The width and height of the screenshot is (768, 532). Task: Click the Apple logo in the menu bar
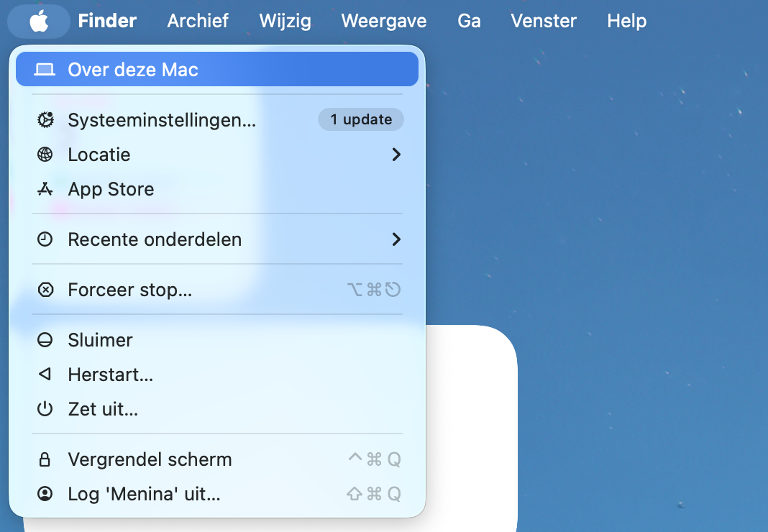pyautogui.click(x=38, y=21)
